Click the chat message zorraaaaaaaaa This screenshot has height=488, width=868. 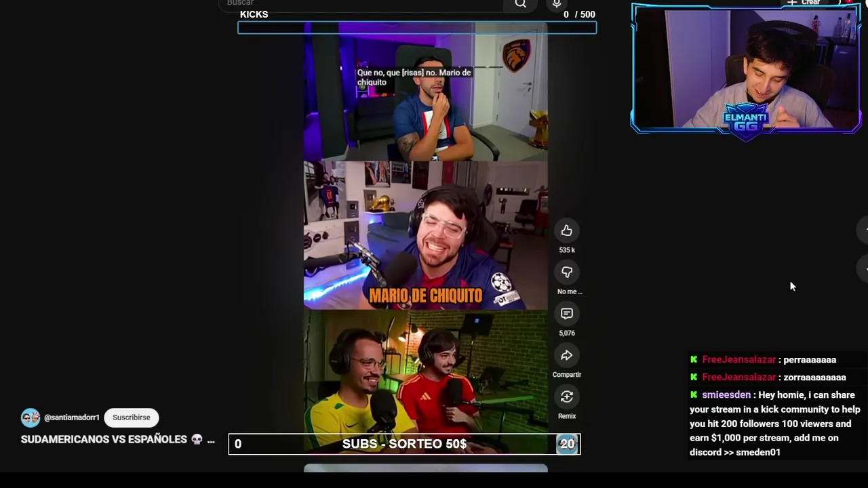(x=814, y=378)
